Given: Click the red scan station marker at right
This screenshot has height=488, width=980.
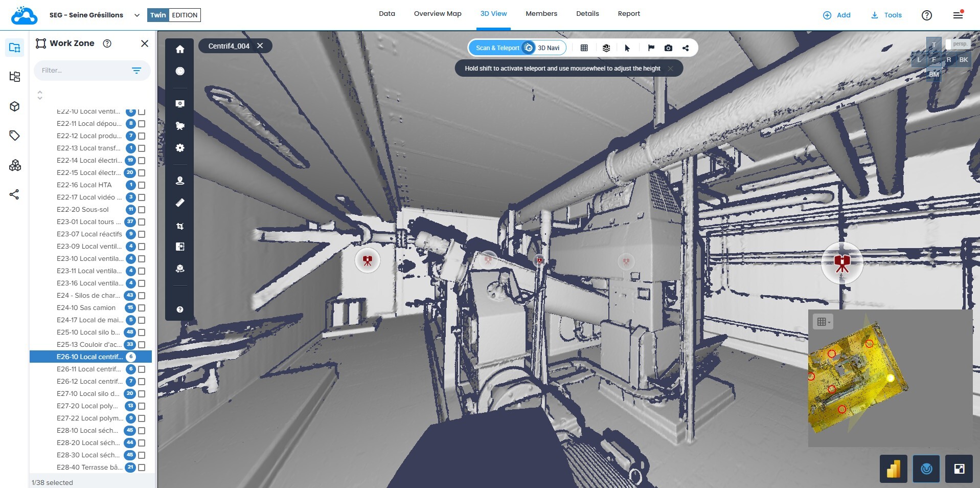Looking at the screenshot, I should [x=841, y=263].
